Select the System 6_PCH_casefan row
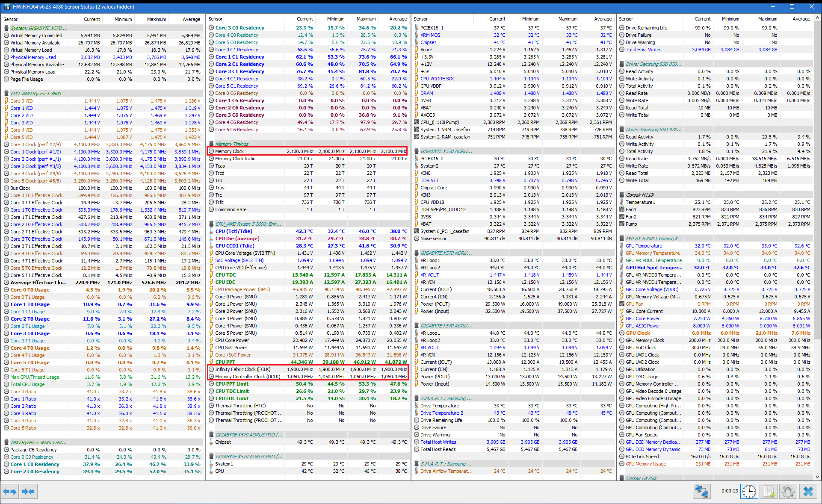 (x=513, y=231)
